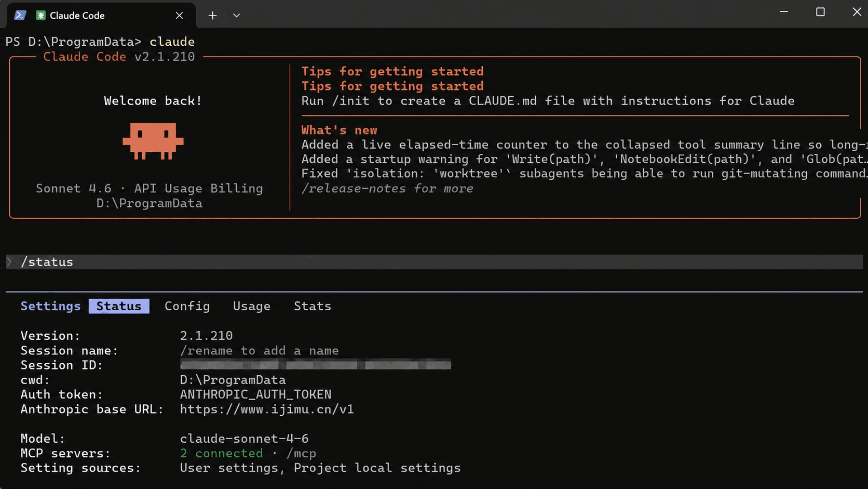Click the 'Setting sources:' label
Viewport: 868px width, 489px height.
pos(80,468)
